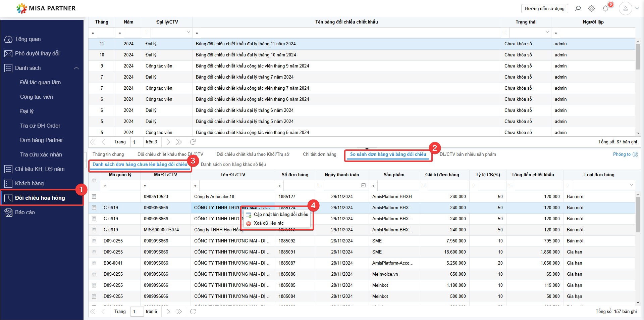Open Tra cứ ĐH Order in sidebar
The height and width of the screenshot is (320, 644).
click(40, 126)
